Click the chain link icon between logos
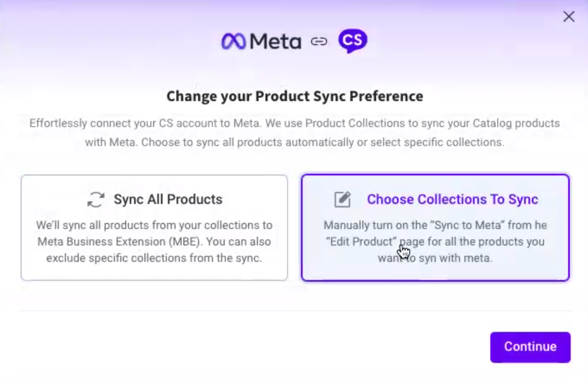This screenshot has height=382, width=588. 319,41
